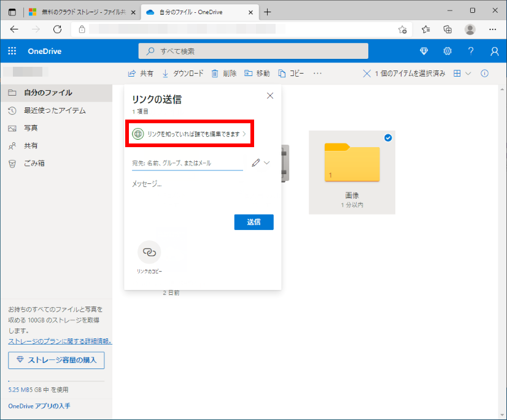507x420 pixels.
Task: Open the view layout grid switcher
Action: click(462, 74)
